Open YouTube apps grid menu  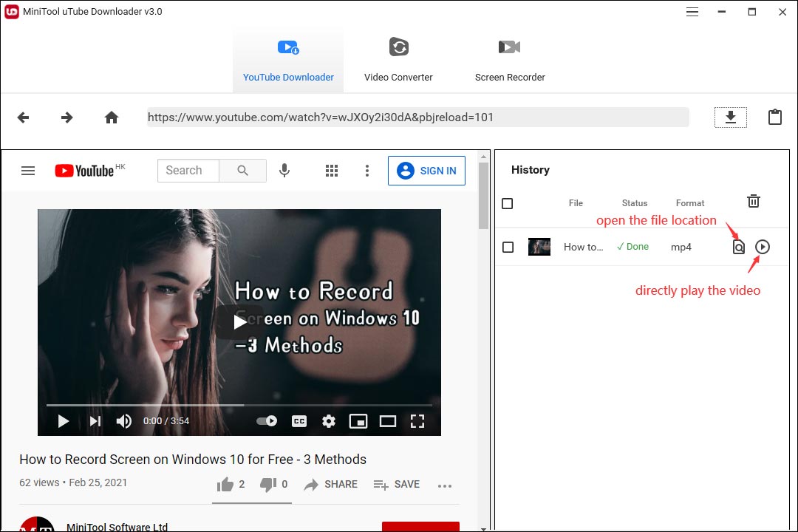click(331, 170)
